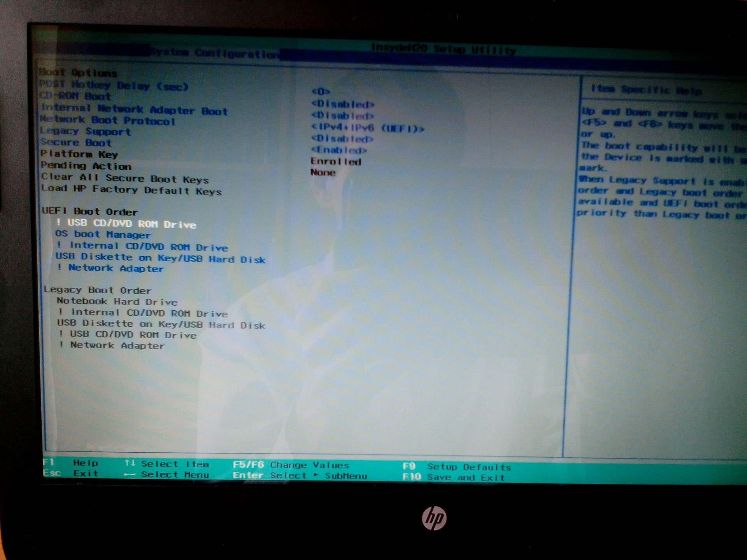This screenshot has height=560, width=747.
Task: Click the HP logo on the bezel
Action: tap(434, 518)
